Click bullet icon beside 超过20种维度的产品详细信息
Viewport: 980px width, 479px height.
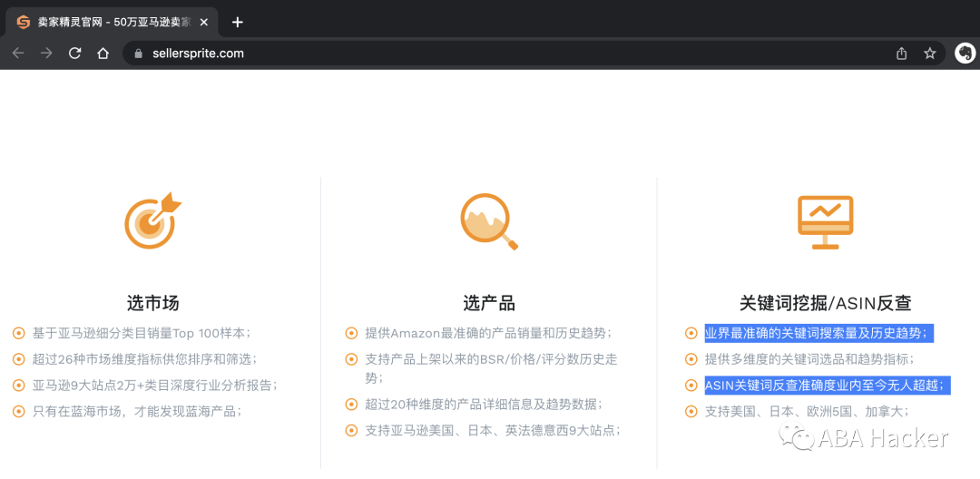point(351,404)
